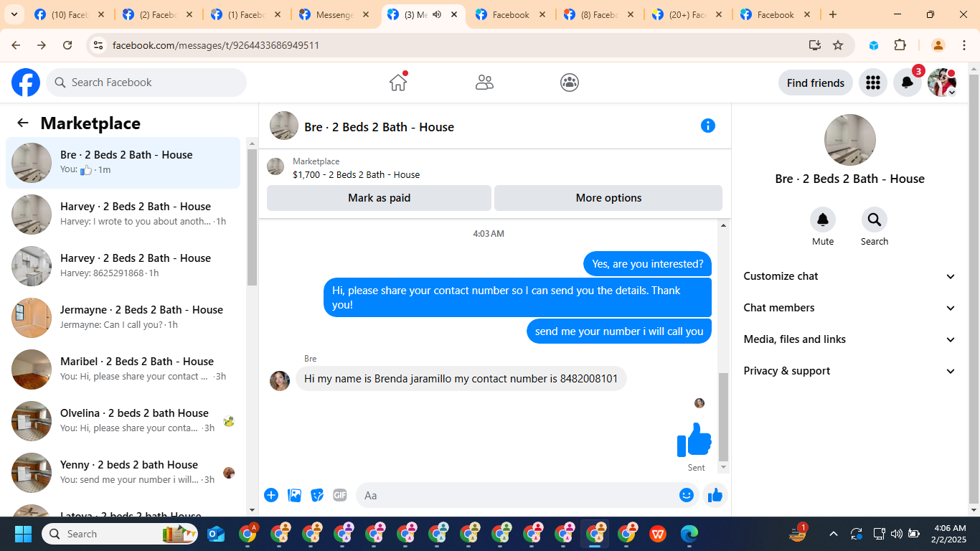The image size is (980, 551).
Task: Mute the audio-playing (3) Messenger tab
Action: [x=437, y=14]
